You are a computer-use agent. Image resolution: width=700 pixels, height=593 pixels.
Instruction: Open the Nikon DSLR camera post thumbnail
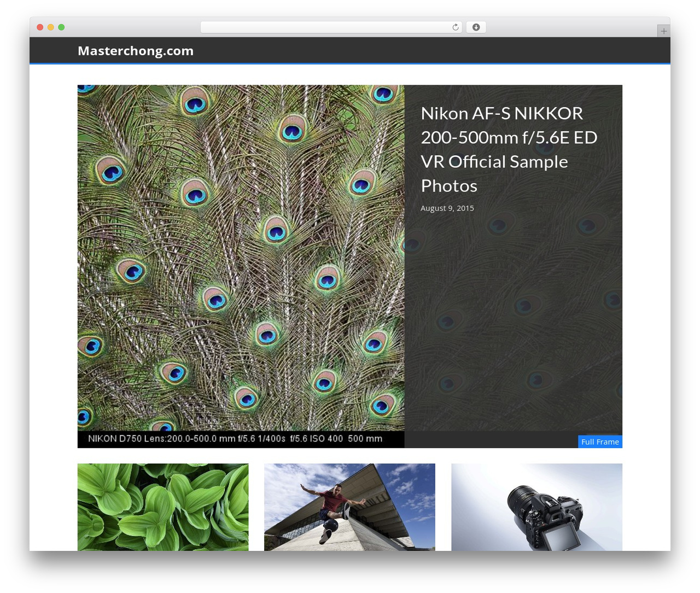[x=536, y=507]
